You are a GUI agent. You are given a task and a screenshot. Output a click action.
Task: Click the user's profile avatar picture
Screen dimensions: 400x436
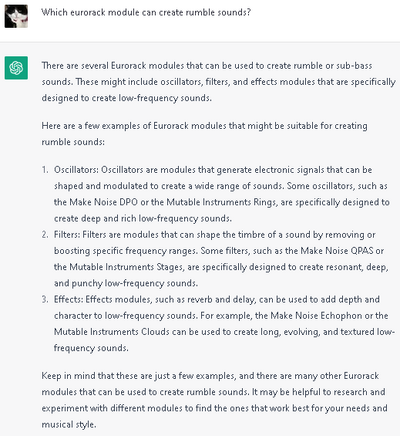point(16,16)
